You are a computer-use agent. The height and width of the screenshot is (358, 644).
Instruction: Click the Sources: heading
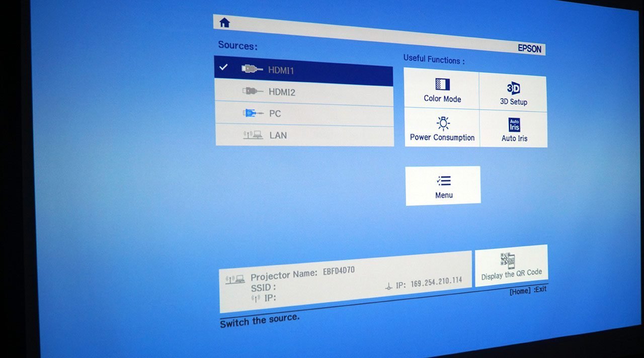tap(237, 45)
